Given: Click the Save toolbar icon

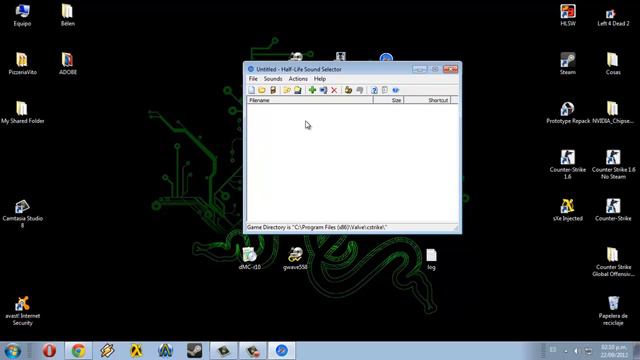Looking at the screenshot, I should point(273,90).
